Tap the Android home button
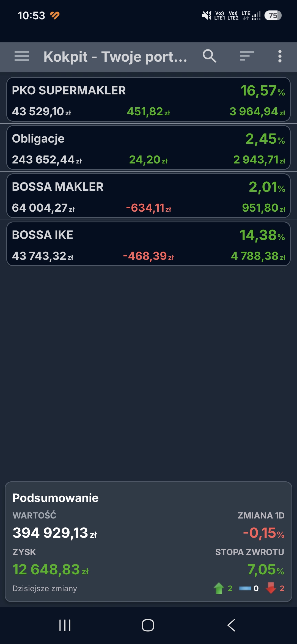 148,625
